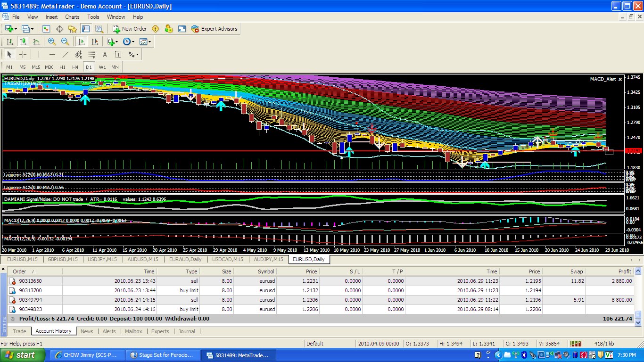The image size is (644, 362).
Task: Switch to GBPUSD,M15 chart tab
Action: (x=63, y=259)
